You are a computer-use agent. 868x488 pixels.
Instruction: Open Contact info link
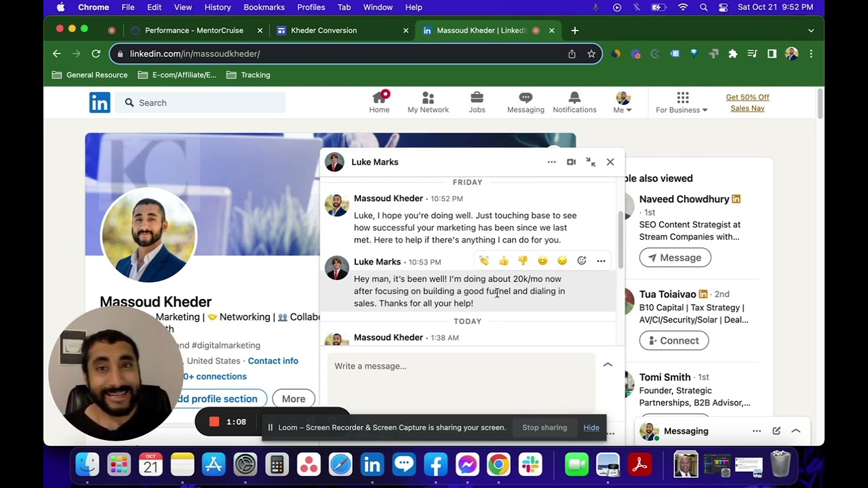tap(273, 361)
